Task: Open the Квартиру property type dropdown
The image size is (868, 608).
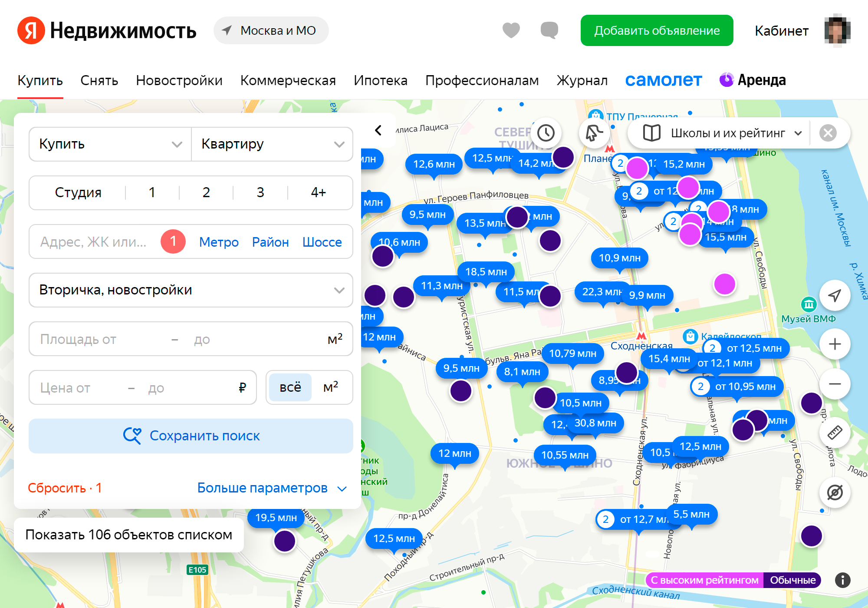Action: point(273,144)
